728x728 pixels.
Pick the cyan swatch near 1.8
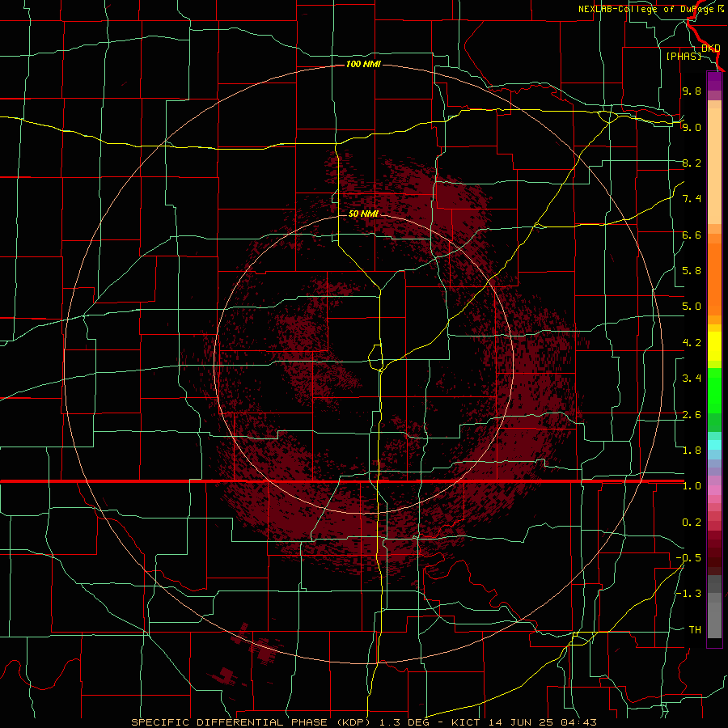[x=714, y=445]
